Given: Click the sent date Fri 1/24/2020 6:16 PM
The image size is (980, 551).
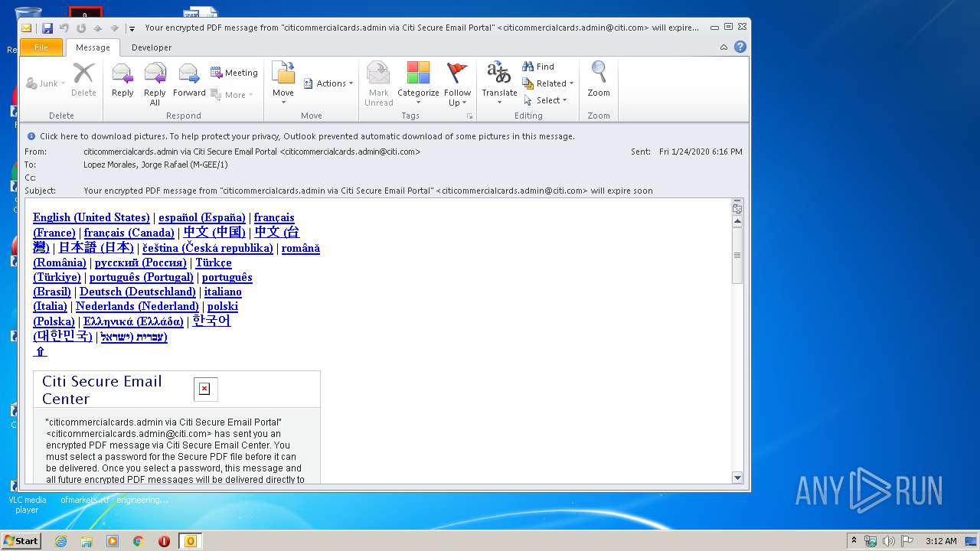Looking at the screenshot, I should [x=701, y=152].
